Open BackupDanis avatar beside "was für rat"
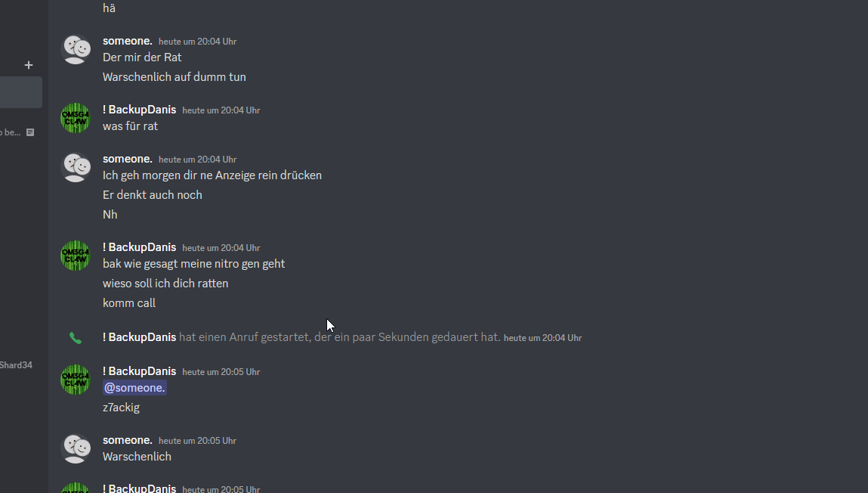The image size is (868, 493). tap(76, 118)
